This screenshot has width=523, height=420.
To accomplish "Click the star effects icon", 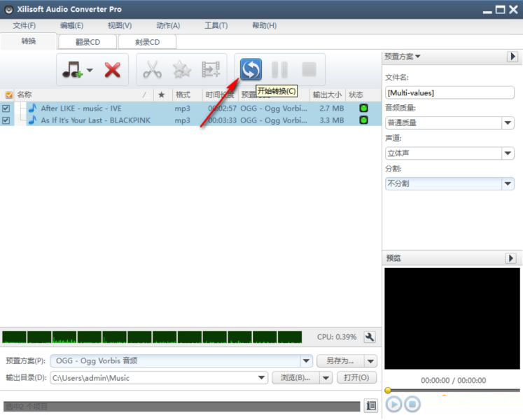I will pos(182,70).
